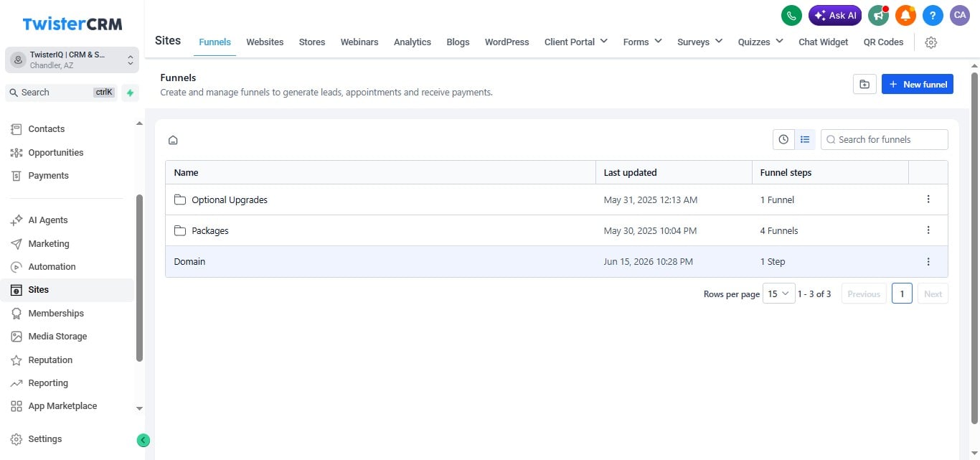980x460 pixels.
Task: Expand the TwisterIQ account switcher
Action: 72,60
